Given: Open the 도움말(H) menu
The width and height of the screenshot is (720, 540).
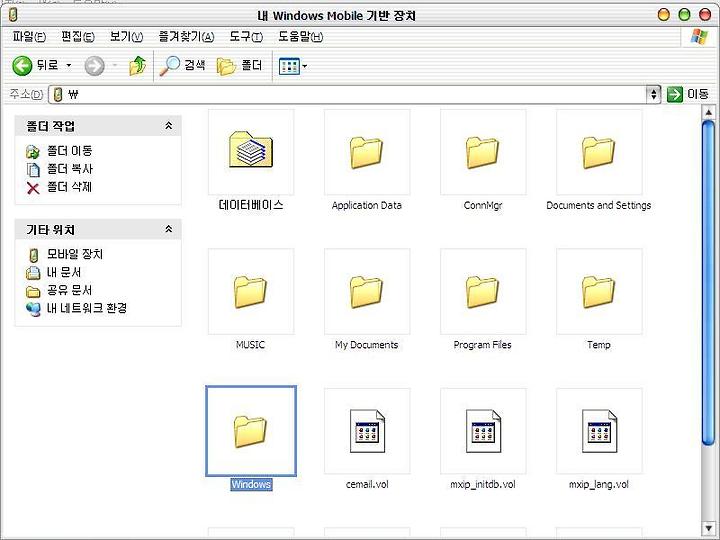Looking at the screenshot, I should pos(300,36).
